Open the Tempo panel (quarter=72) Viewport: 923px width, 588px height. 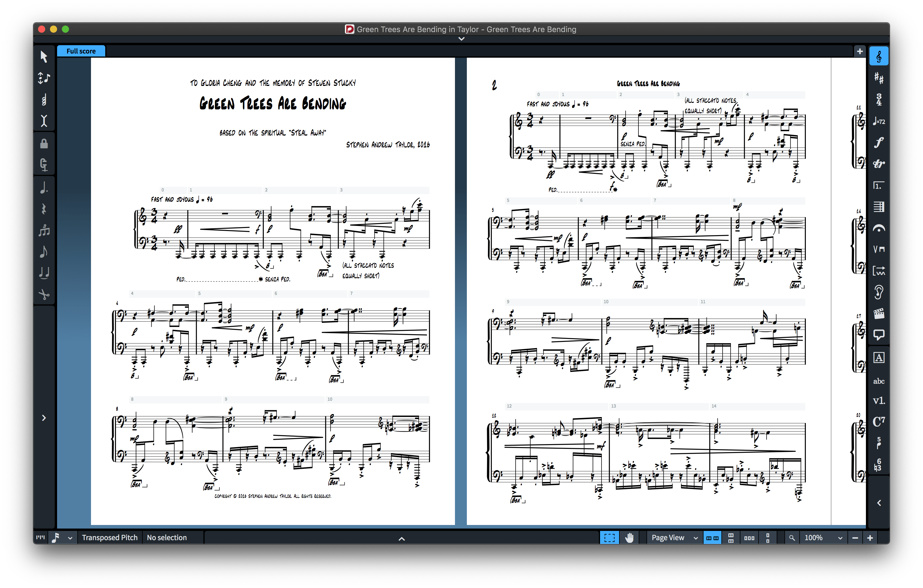pyautogui.click(x=878, y=121)
